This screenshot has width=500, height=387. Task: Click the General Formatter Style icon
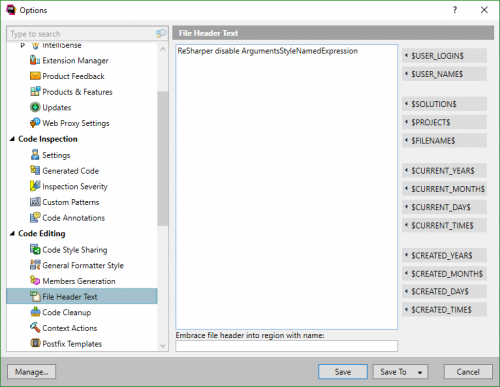(x=35, y=265)
